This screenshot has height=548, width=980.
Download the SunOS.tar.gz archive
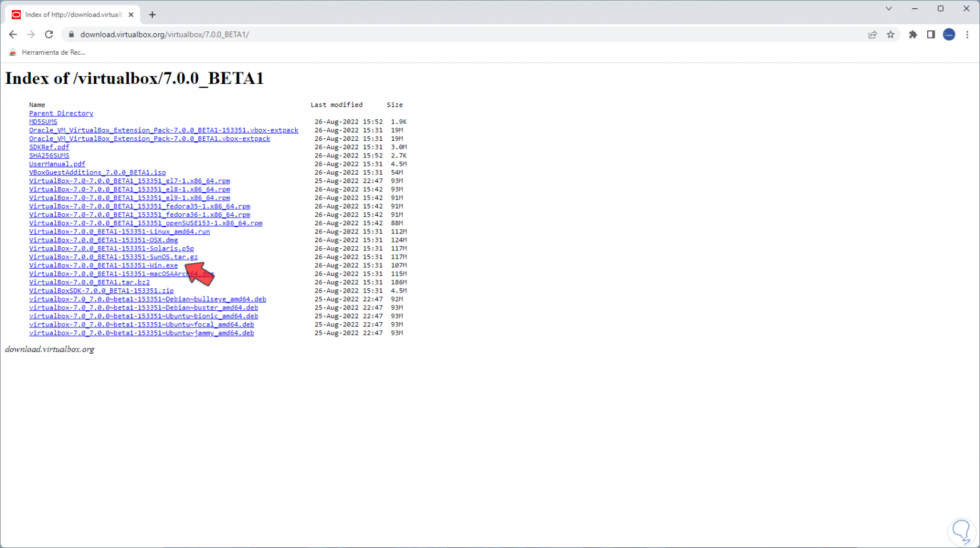click(x=113, y=257)
